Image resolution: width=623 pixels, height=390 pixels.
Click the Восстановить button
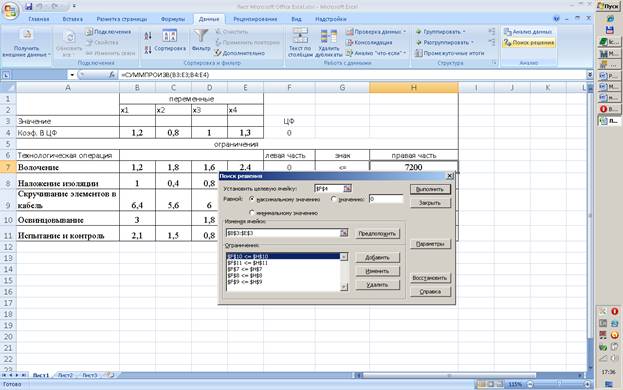click(430, 278)
